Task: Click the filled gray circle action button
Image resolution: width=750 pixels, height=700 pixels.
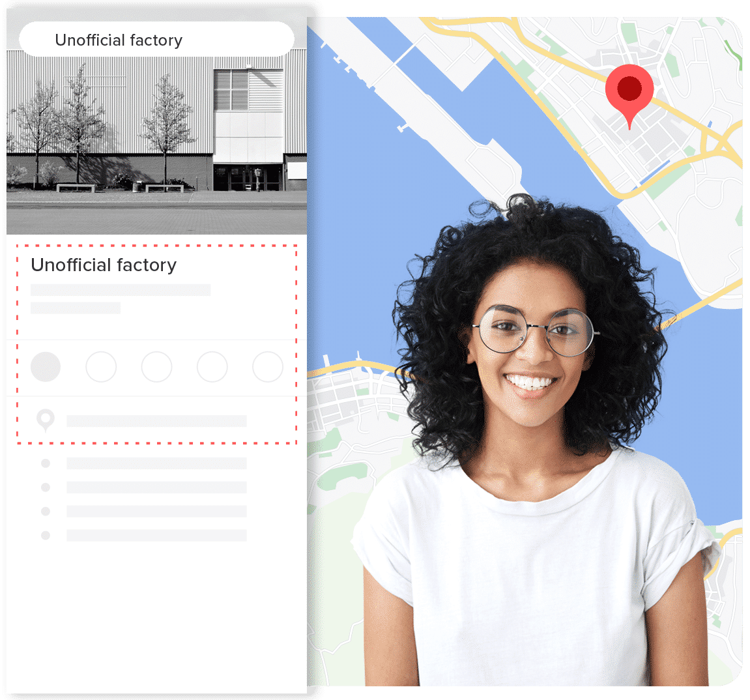Action: (46, 367)
